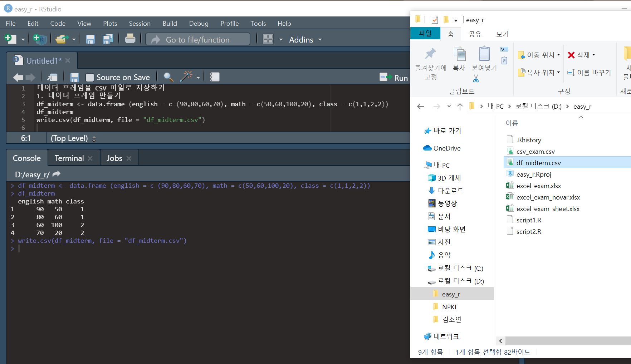The width and height of the screenshot is (631, 364).
Task: Switch to the Jobs tab
Action: click(x=114, y=158)
